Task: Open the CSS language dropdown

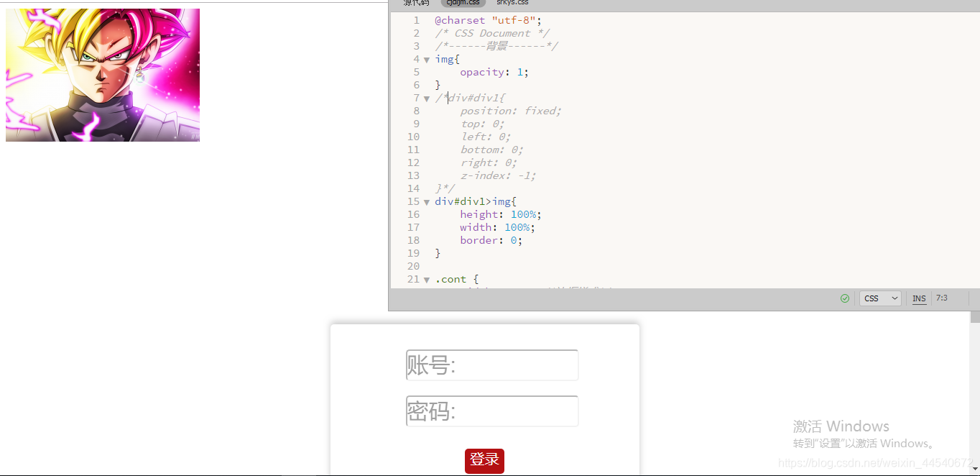Action: tap(880, 298)
